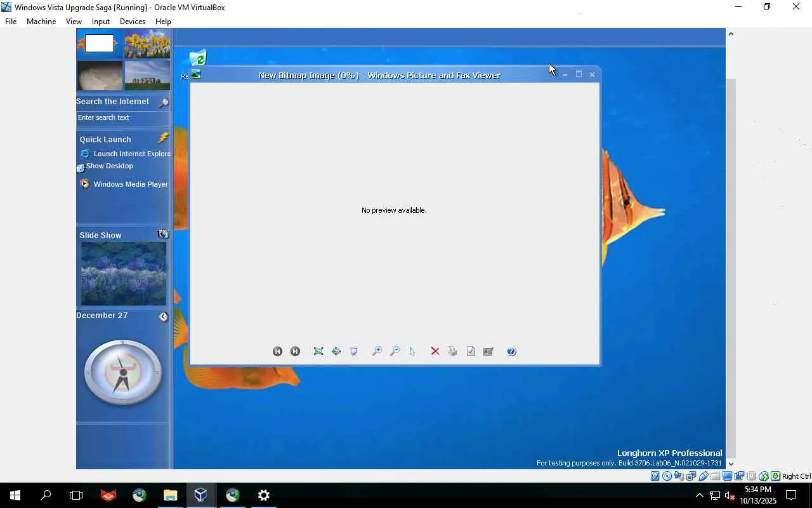This screenshot has height=508, width=812.
Task: Select the yellow flowers thumbnail
Action: (x=147, y=43)
